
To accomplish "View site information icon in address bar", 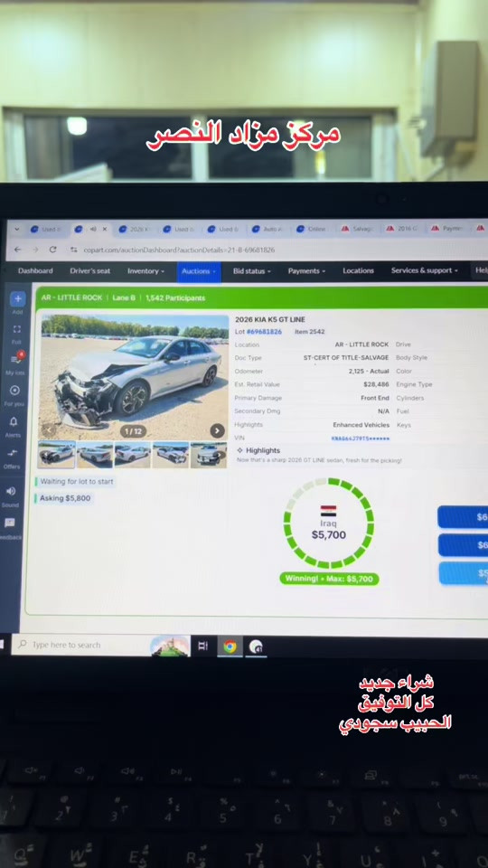I will (73, 250).
